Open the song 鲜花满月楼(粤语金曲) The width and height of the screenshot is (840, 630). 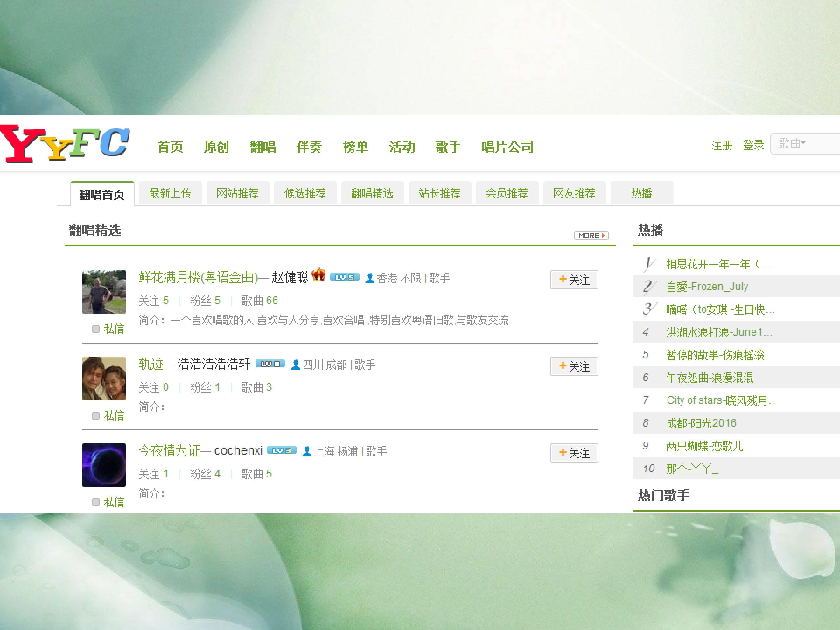pyautogui.click(x=199, y=278)
